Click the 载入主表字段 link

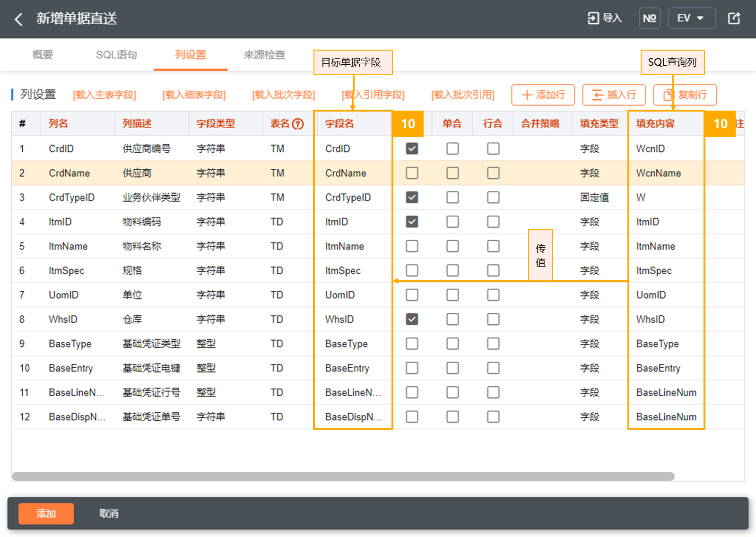(104, 95)
